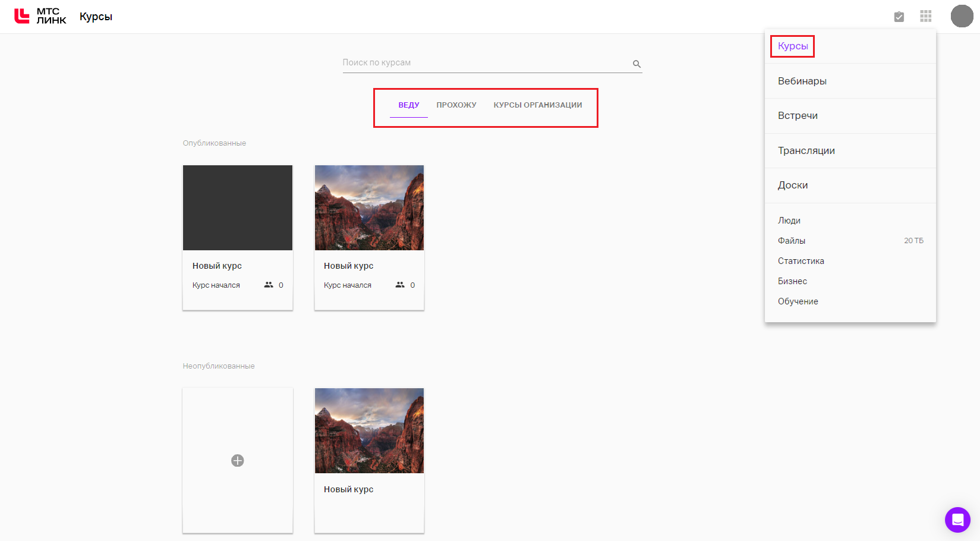This screenshot has width=980, height=541.
Task: Open Статистика from the apps menu
Action: (x=801, y=261)
